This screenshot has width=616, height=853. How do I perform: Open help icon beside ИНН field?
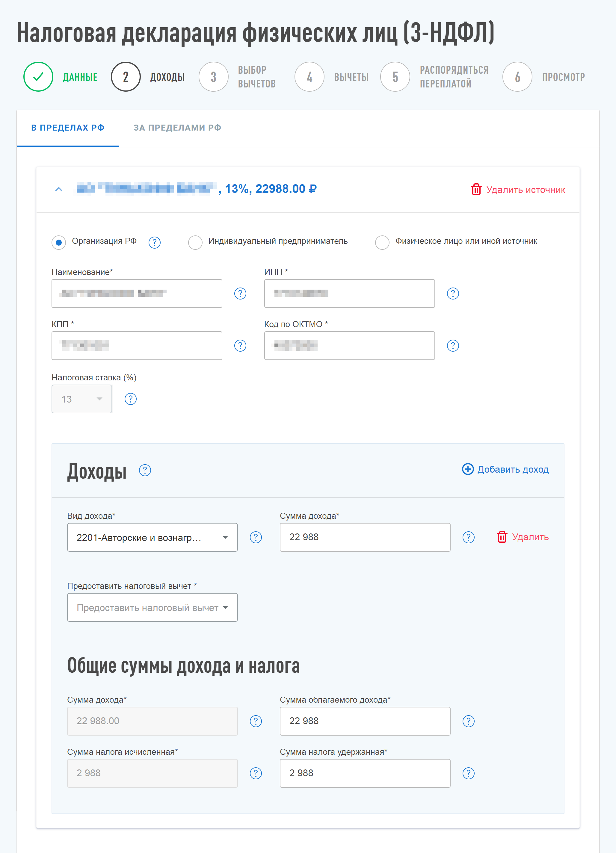(453, 293)
